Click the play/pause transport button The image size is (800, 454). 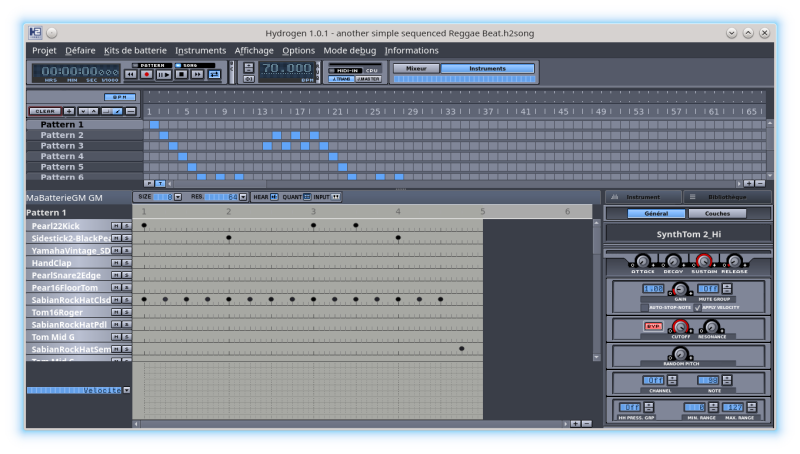click(164, 75)
